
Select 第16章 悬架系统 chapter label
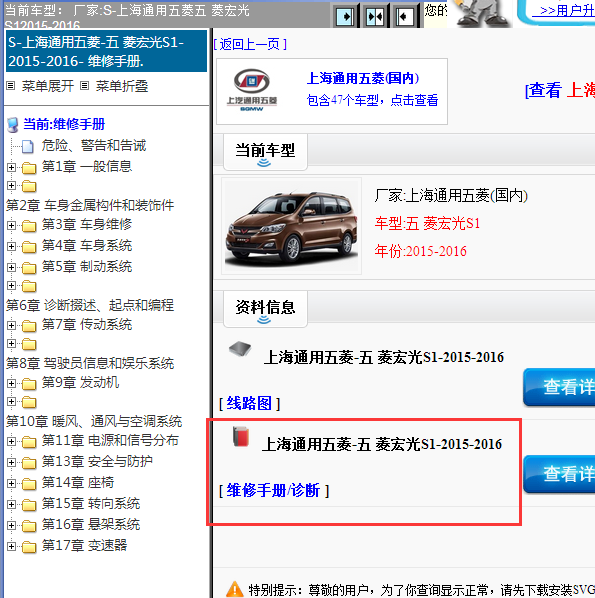(91, 524)
